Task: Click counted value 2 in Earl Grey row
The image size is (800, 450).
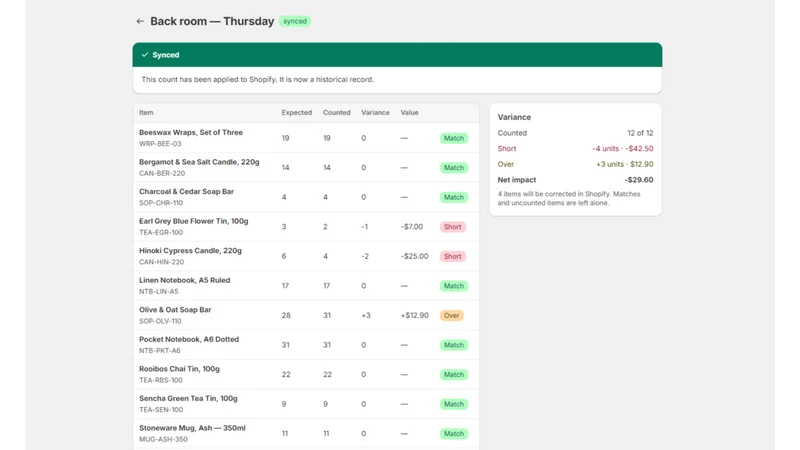Action: [326, 227]
